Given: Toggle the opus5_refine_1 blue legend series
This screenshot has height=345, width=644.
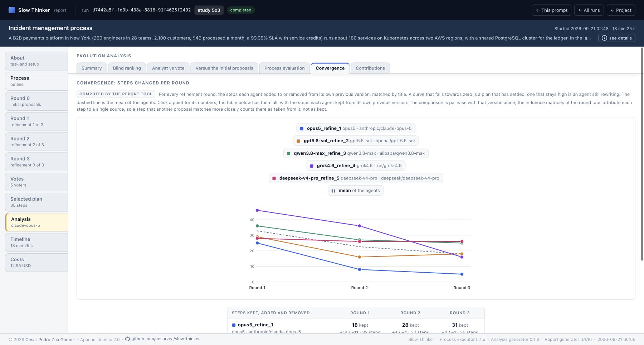Looking at the screenshot, I should [x=356, y=128].
